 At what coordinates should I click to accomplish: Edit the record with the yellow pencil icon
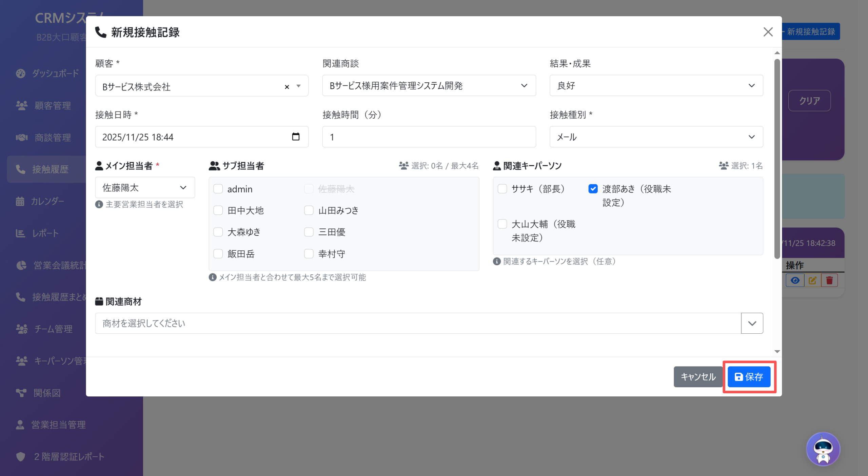(x=812, y=280)
